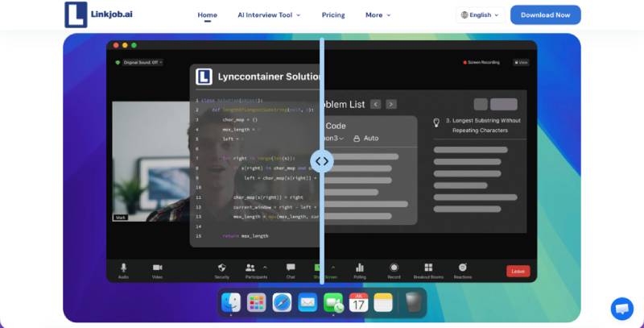
Task: Click the Record icon in the Zoom toolbar
Action: click(394, 268)
